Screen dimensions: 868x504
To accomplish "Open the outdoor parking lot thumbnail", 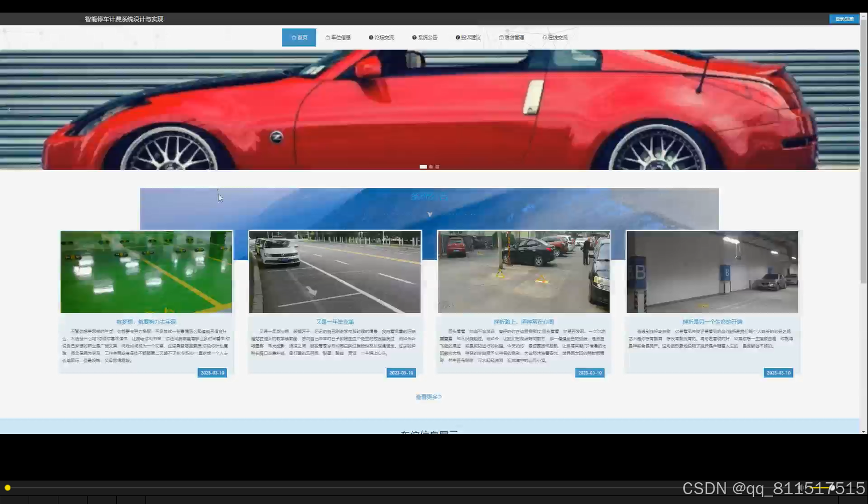I will [x=524, y=272].
